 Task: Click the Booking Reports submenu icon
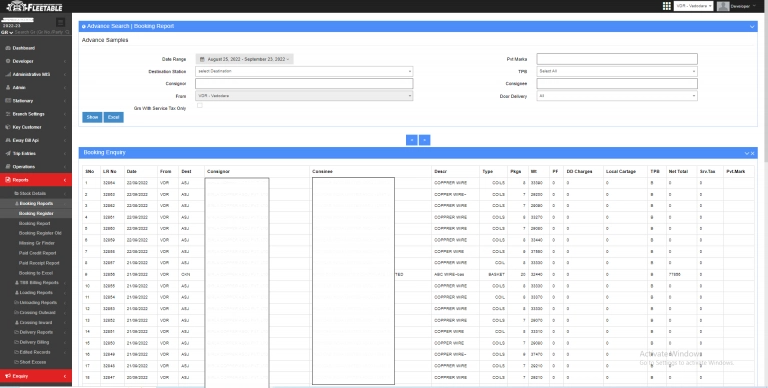click(17, 203)
